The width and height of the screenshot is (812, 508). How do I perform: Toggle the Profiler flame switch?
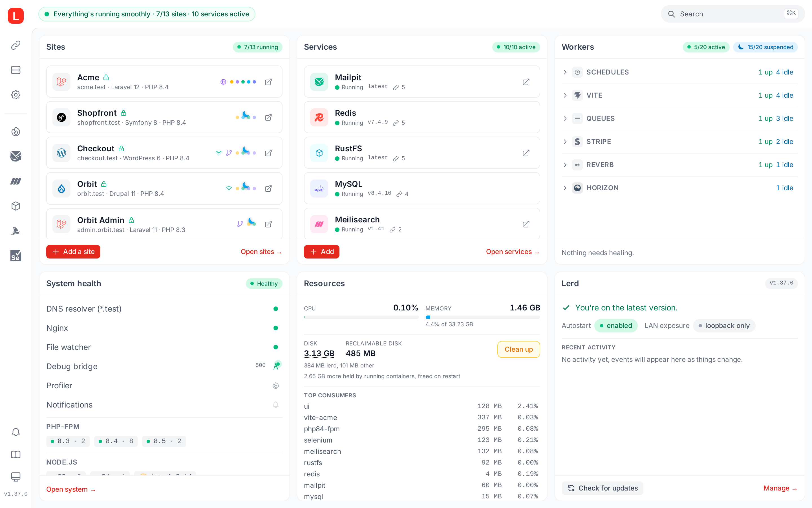pyautogui.click(x=276, y=385)
